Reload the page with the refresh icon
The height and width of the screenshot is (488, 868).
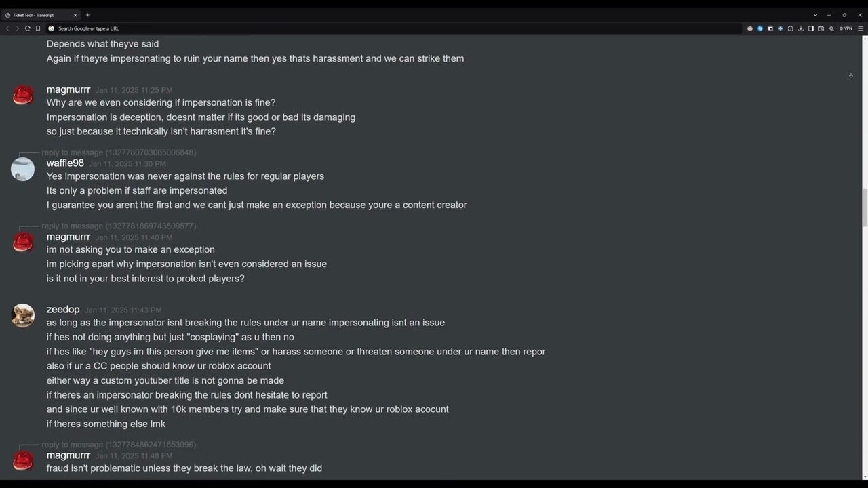(28, 28)
